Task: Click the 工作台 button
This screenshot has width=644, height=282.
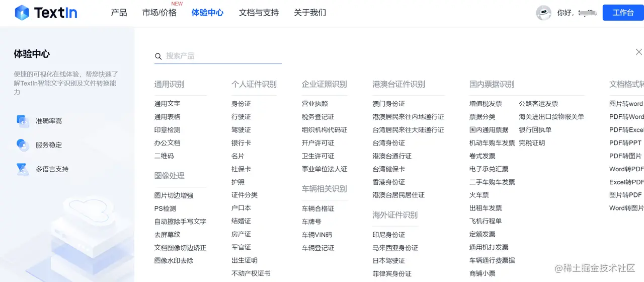Action: [623, 13]
